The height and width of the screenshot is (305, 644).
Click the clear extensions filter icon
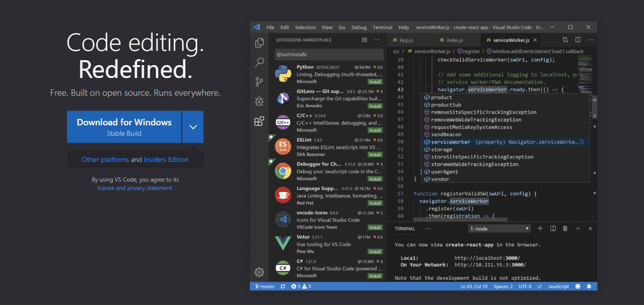[365, 40]
